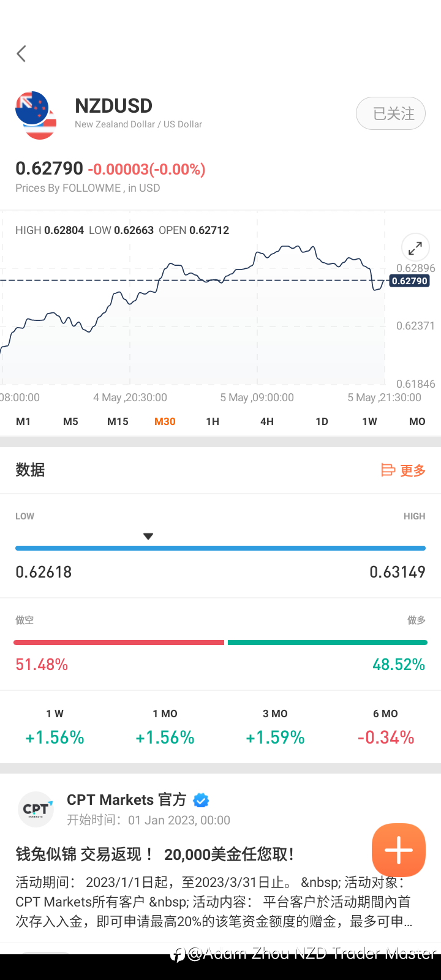This screenshot has height=980, width=441.
Task: Tap the low-high range triangle marker
Action: click(x=148, y=537)
